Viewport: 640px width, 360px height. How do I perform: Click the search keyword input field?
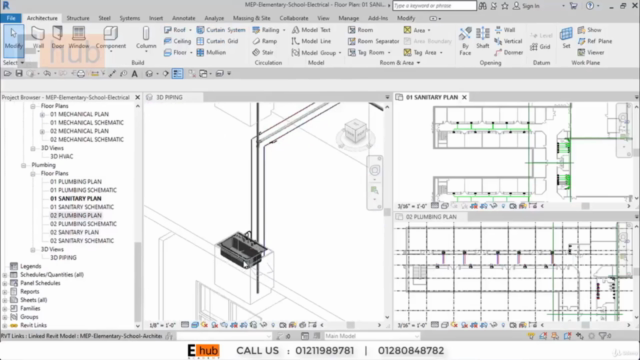tap(434, 6)
